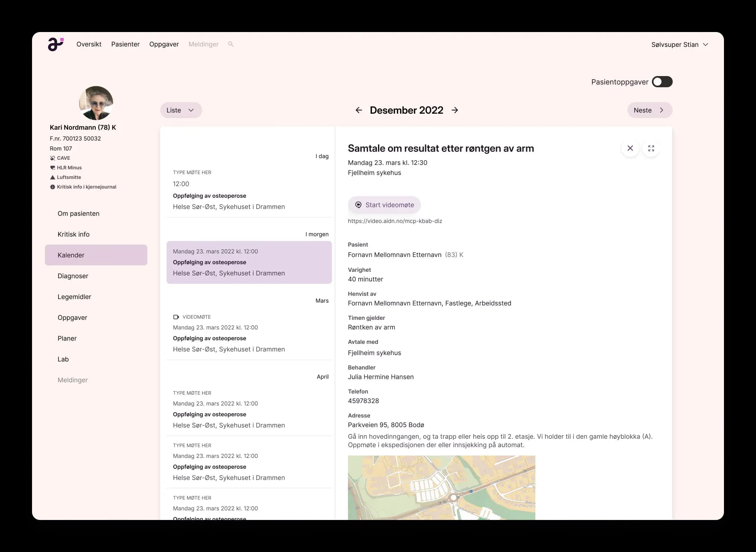Open the video.aidn.no meeting link

(x=395, y=221)
